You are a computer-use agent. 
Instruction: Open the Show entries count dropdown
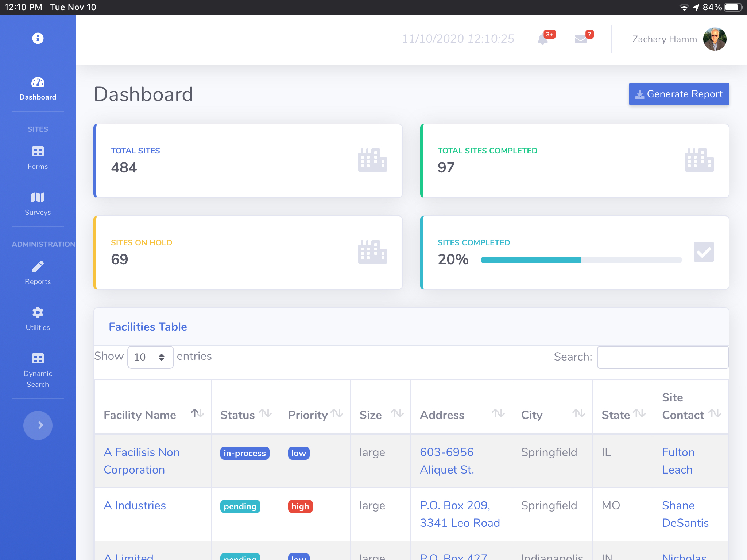pos(150,357)
